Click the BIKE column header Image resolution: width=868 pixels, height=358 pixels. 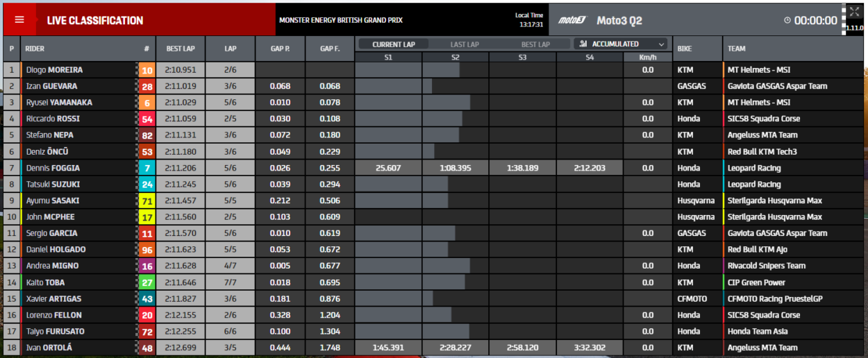point(685,49)
